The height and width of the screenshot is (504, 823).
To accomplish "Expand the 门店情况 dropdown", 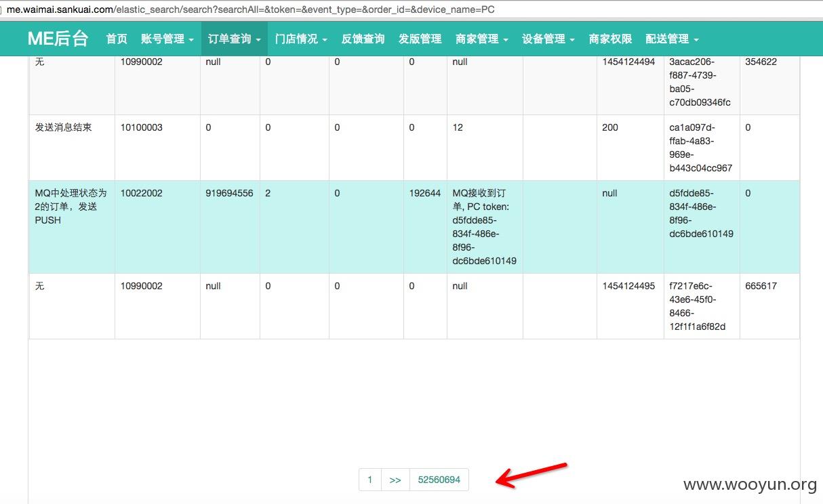I will click(301, 39).
